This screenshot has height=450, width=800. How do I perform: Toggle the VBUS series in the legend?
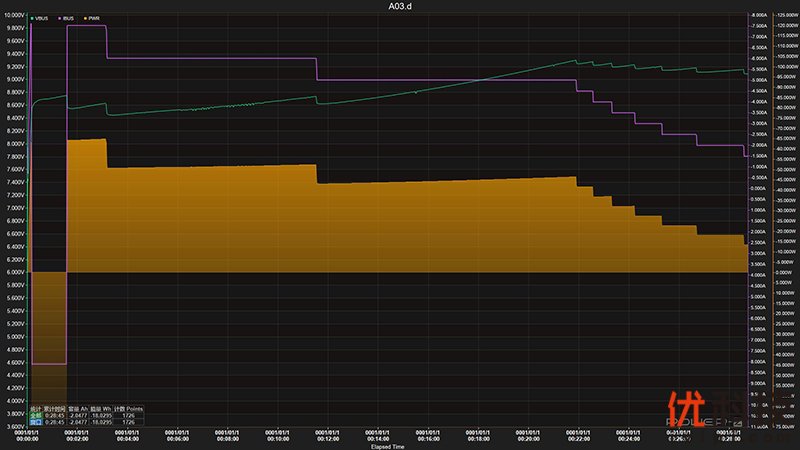click(43, 18)
